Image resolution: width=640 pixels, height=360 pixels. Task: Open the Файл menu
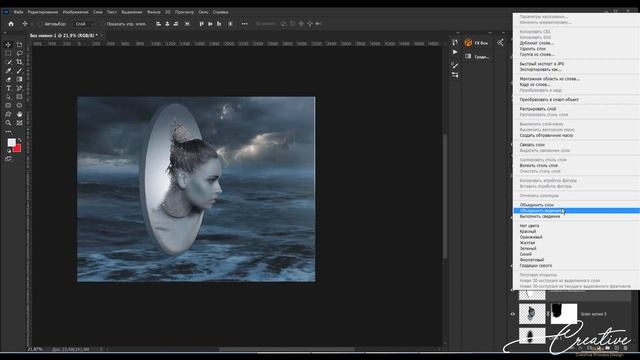click(x=18, y=12)
